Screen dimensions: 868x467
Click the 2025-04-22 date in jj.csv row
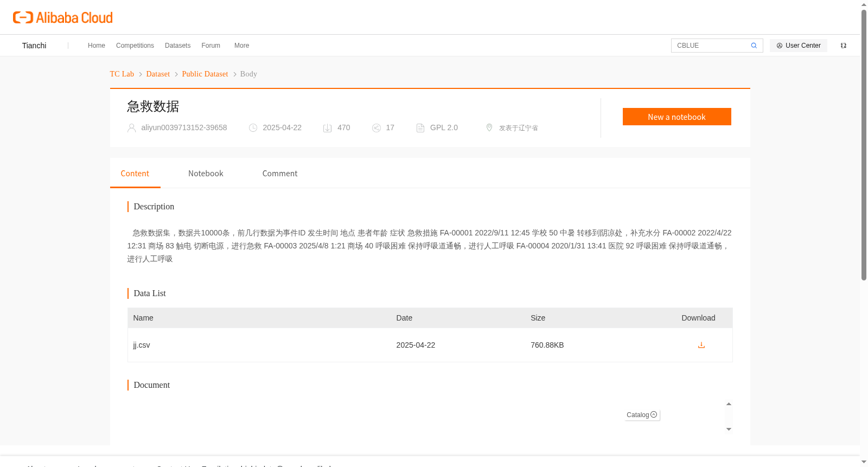(x=416, y=345)
